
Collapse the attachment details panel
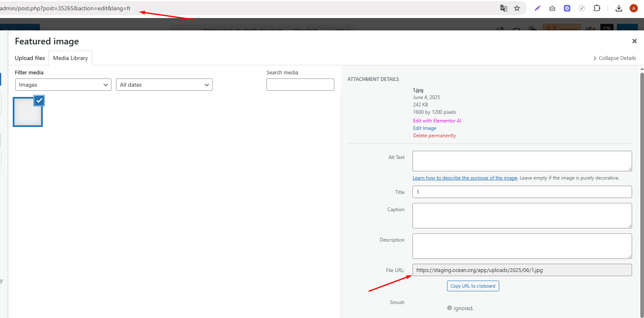[x=614, y=58]
